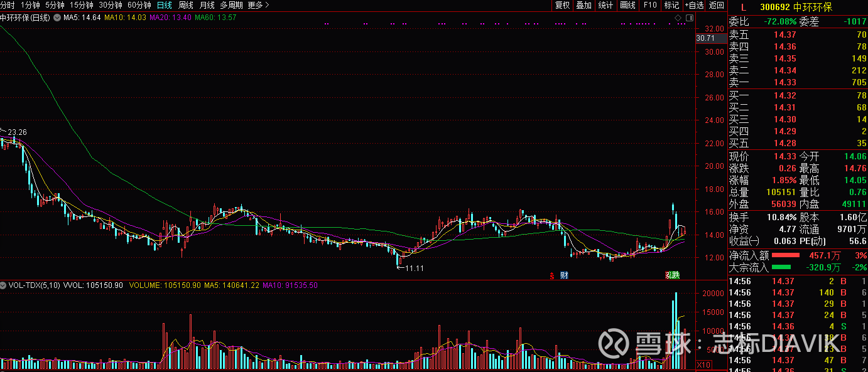
Task: Open the 财 financial marker on the chart
Action: tap(564, 275)
